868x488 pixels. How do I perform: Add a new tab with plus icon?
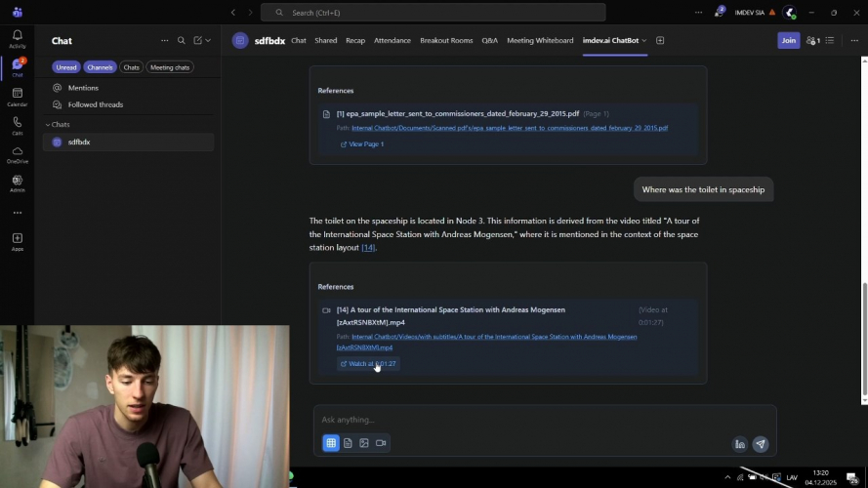pyautogui.click(x=660, y=40)
